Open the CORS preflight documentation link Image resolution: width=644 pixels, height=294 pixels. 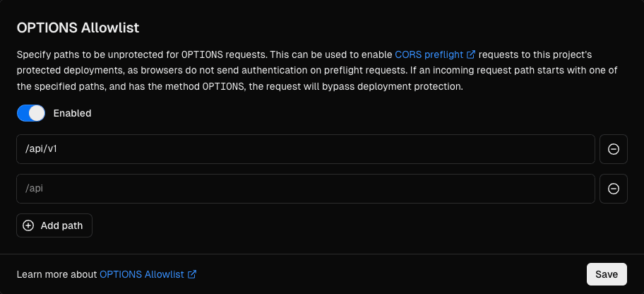coord(430,54)
